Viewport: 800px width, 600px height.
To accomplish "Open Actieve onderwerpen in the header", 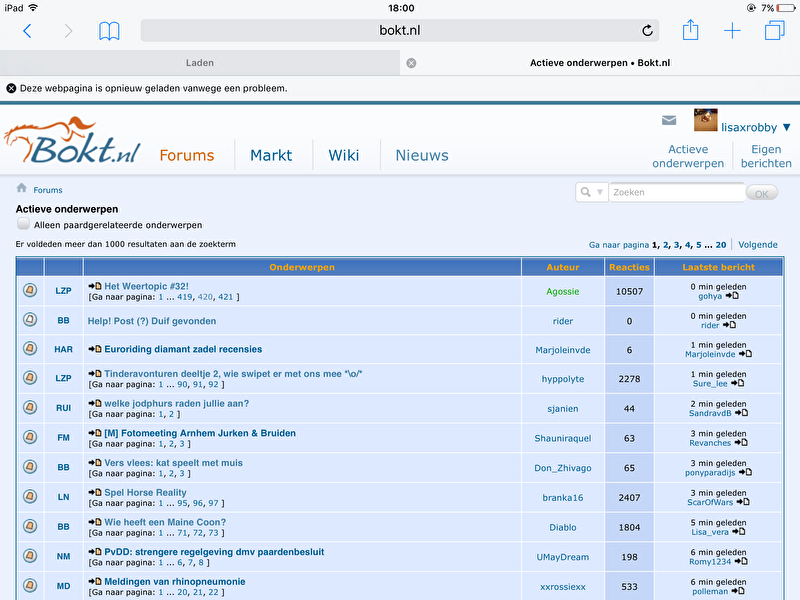I will [688, 156].
